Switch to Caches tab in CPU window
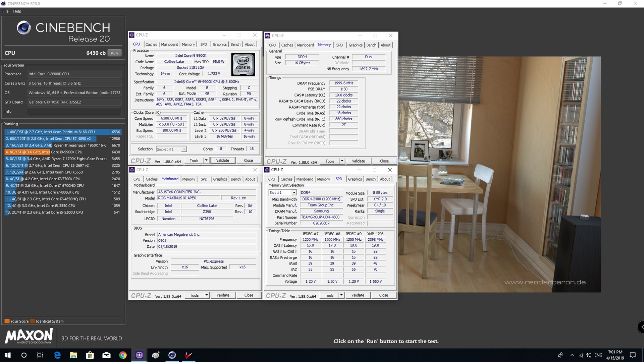 pyautogui.click(x=151, y=44)
